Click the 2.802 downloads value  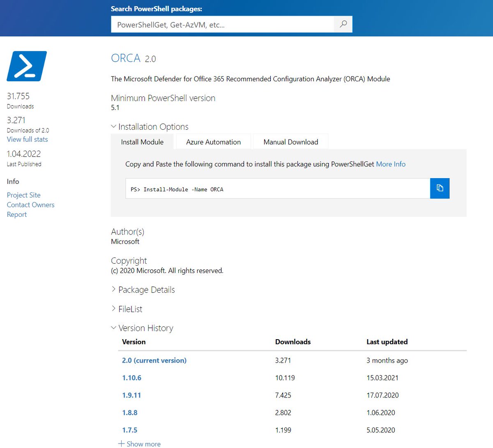283,413
